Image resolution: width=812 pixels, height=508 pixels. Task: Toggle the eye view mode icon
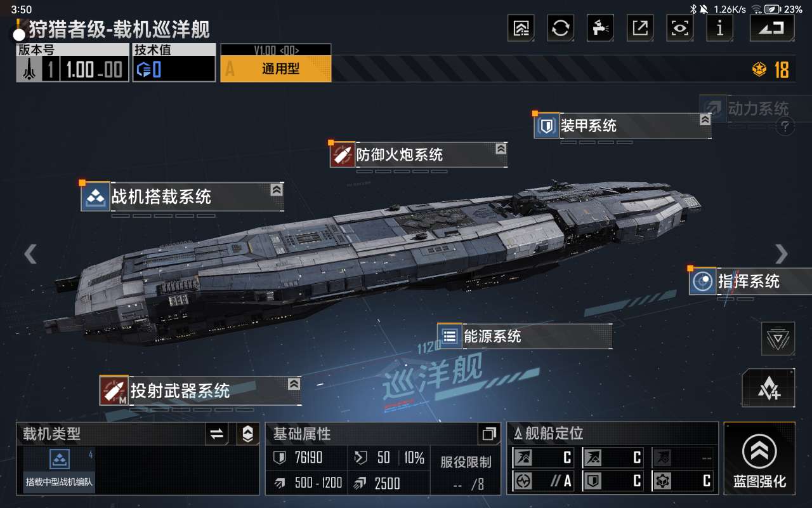point(679,28)
